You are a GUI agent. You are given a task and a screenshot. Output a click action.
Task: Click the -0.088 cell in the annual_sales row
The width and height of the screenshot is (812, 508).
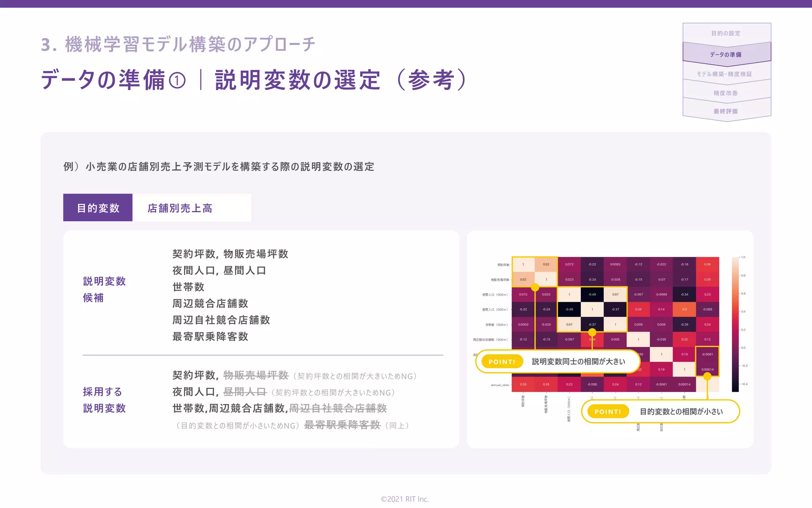coord(592,384)
